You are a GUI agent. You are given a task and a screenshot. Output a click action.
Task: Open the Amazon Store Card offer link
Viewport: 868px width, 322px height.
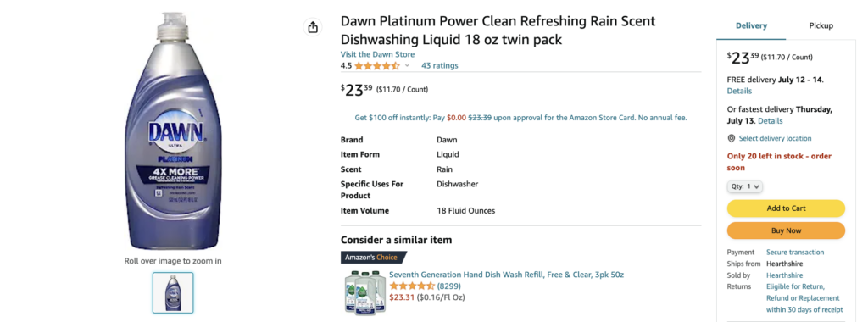pyautogui.click(x=520, y=118)
